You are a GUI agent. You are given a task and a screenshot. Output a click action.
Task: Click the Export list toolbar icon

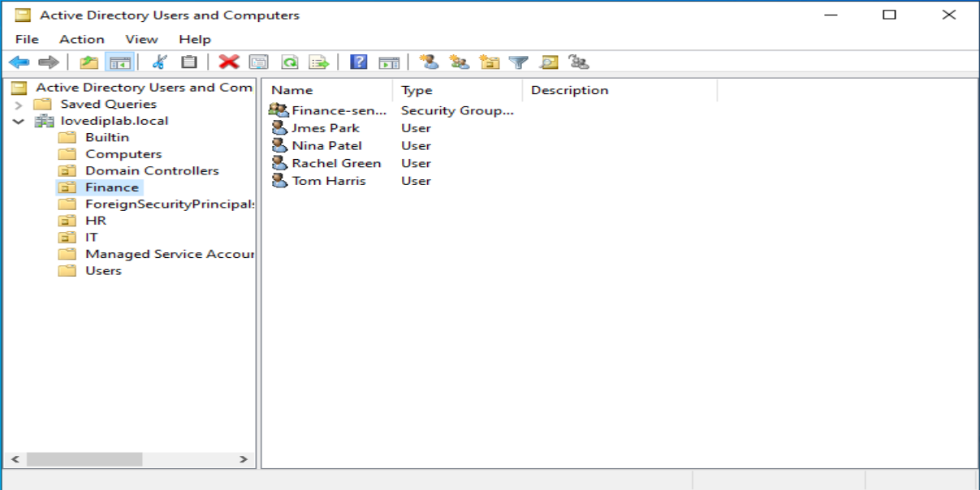318,62
